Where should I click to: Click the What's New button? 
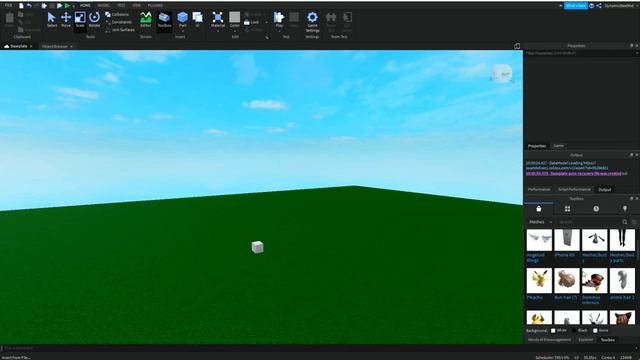(x=576, y=6)
